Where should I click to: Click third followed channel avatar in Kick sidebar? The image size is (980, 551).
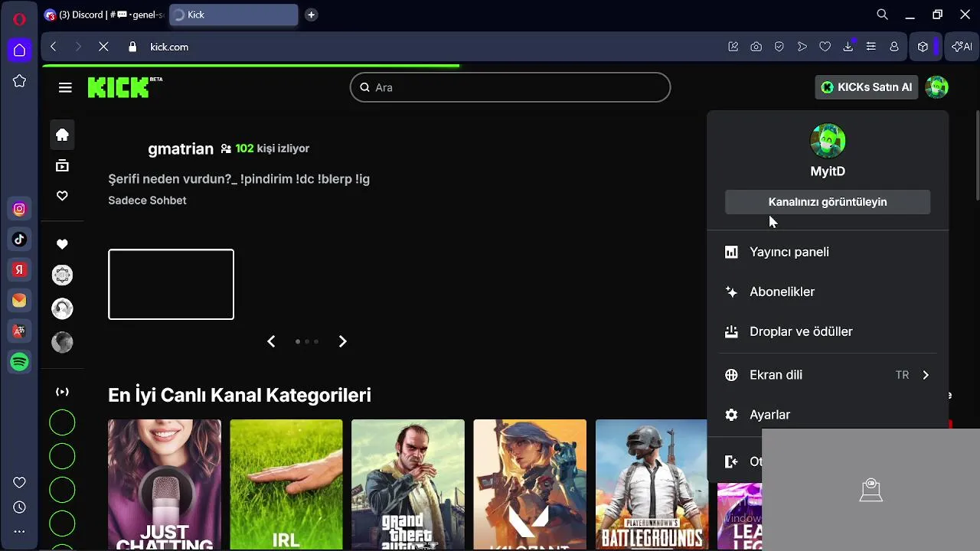[62, 342]
